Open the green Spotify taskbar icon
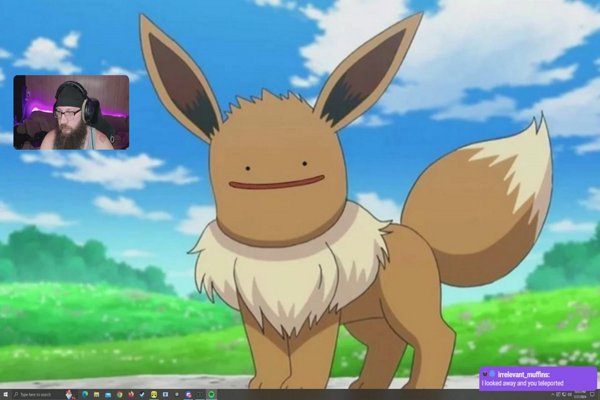 point(211,394)
